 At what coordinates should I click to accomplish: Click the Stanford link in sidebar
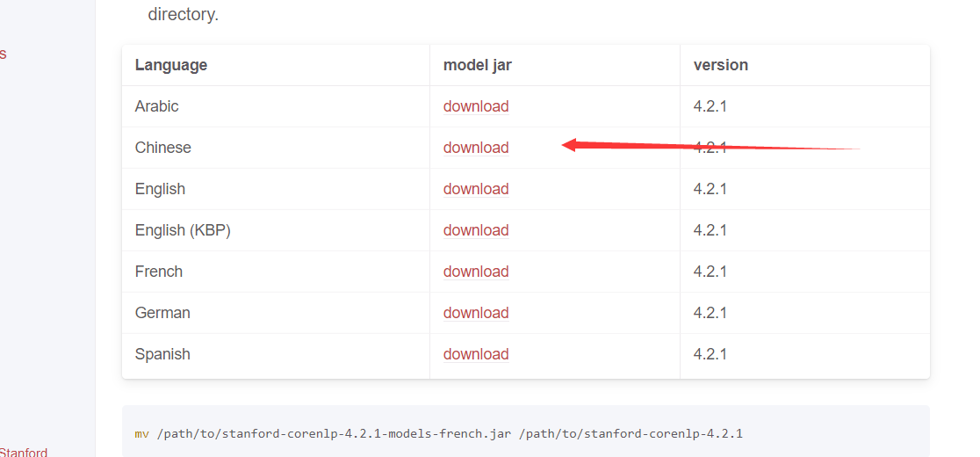click(24, 452)
